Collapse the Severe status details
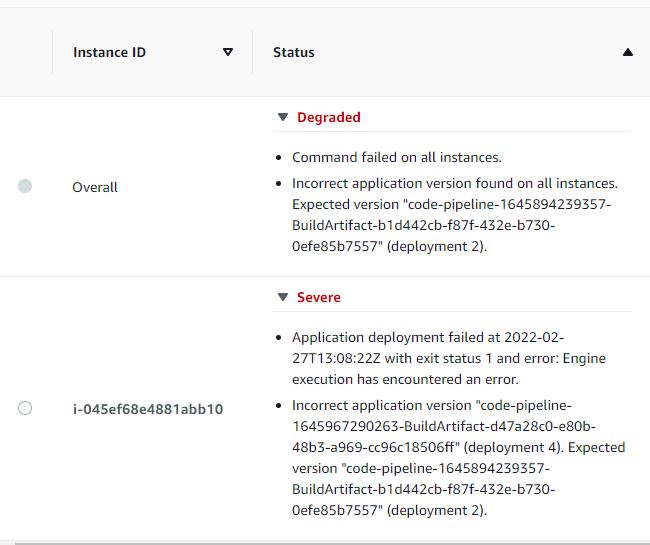Screen dimensions: 650x545 click(x=283, y=297)
